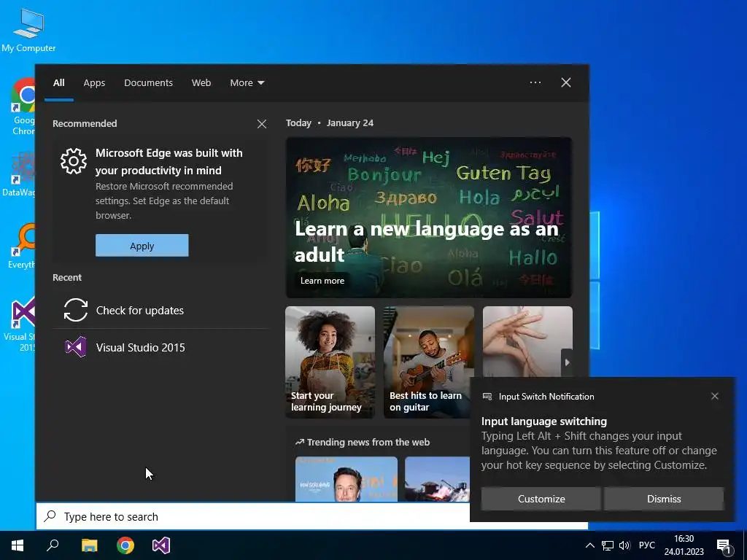The height and width of the screenshot is (560, 747).
Task: Open the network tray icon
Action: 608,545
